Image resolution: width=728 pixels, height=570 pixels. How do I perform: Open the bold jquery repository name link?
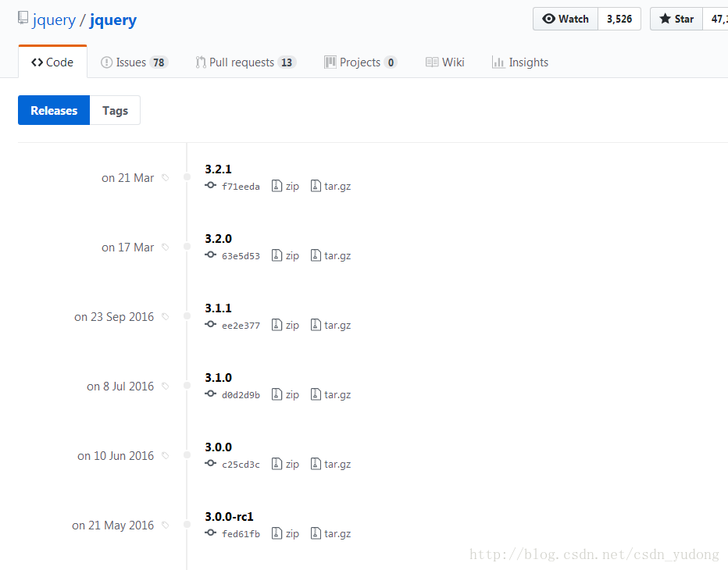click(113, 20)
